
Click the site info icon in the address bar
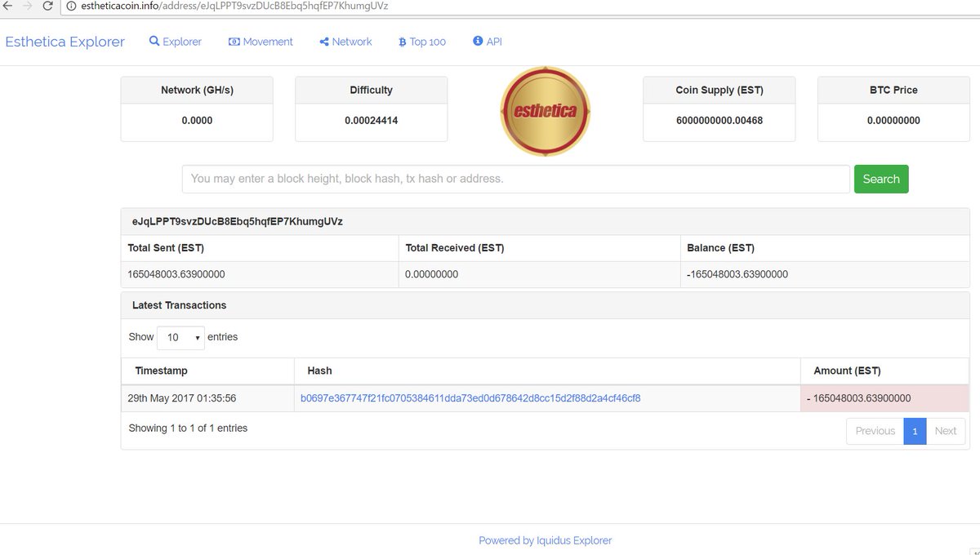coord(71,6)
